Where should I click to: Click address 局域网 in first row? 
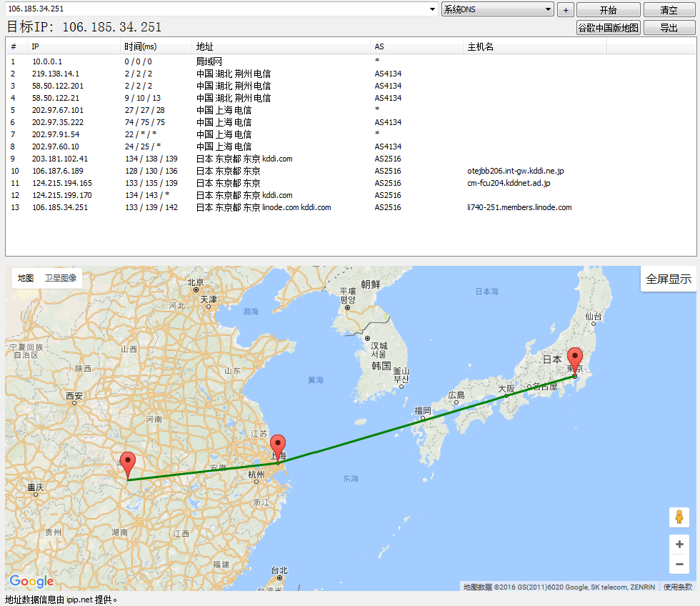[209, 61]
